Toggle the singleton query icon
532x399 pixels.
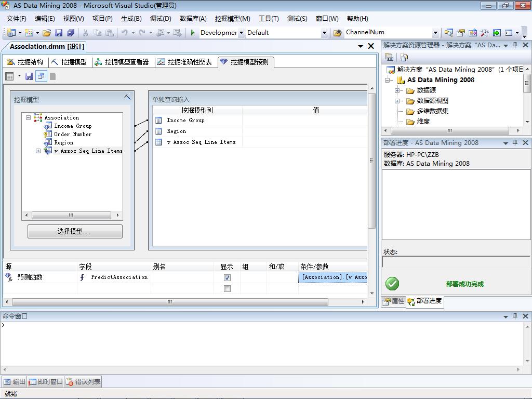pos(41,76)
